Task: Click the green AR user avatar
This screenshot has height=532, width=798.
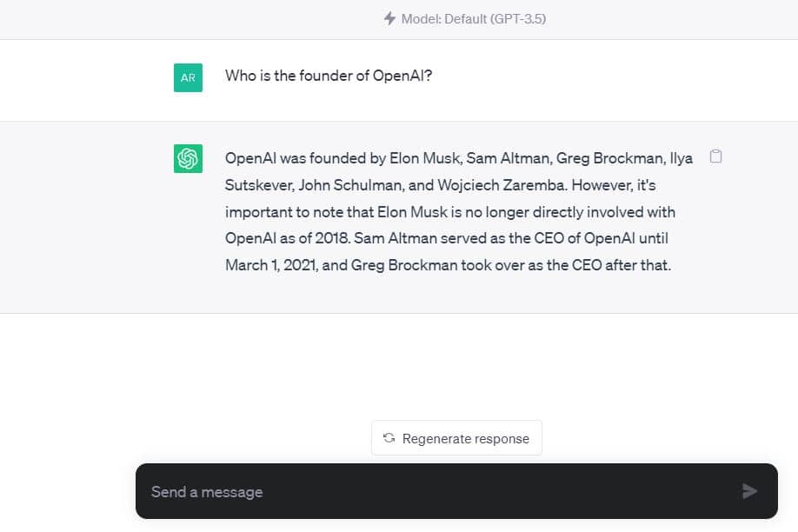Action: tap(188, 77)
